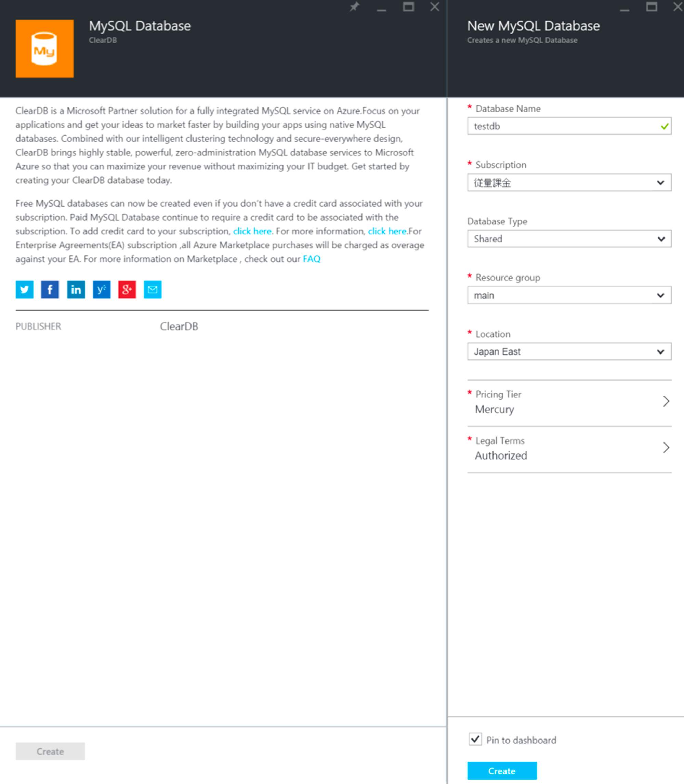This screenshot has height=784, width=684.
Task: Open the Resource group dropdown showing main
Action: 569,295
